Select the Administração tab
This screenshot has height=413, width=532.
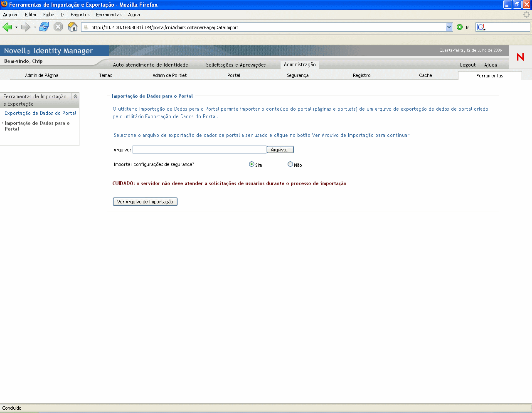pos(300,64)
